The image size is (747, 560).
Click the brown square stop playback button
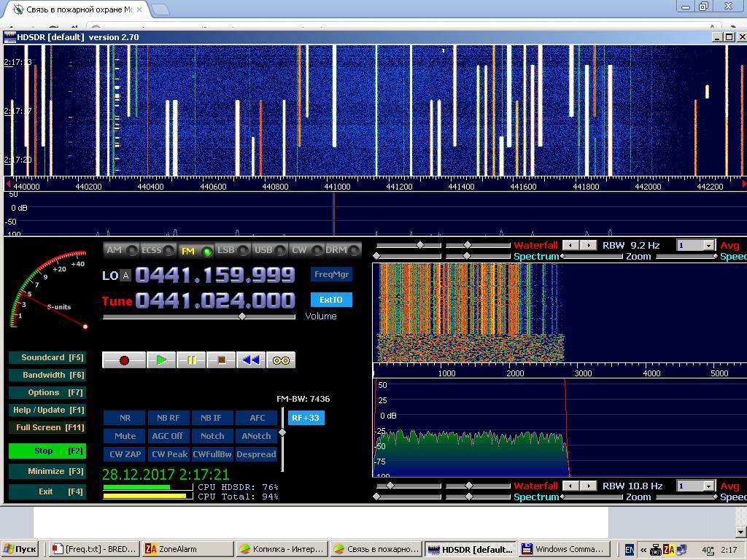click(x=221, y=360)
